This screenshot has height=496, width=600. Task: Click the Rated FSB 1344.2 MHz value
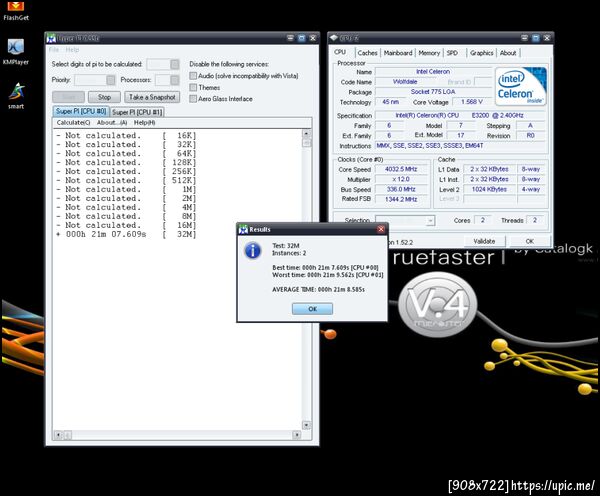tap(401, 199)
